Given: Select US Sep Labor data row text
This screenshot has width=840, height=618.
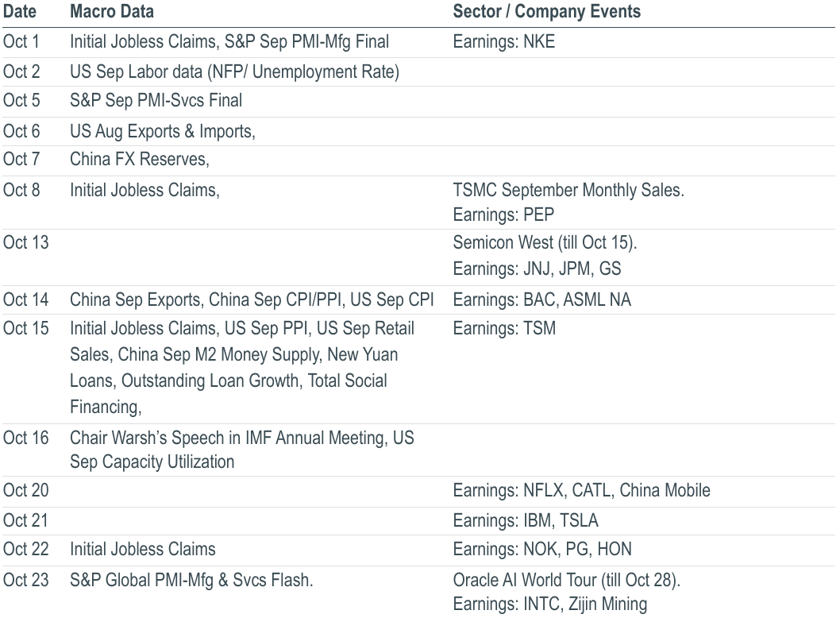Looking at the screenshot, I should click(x=235, y=71).
